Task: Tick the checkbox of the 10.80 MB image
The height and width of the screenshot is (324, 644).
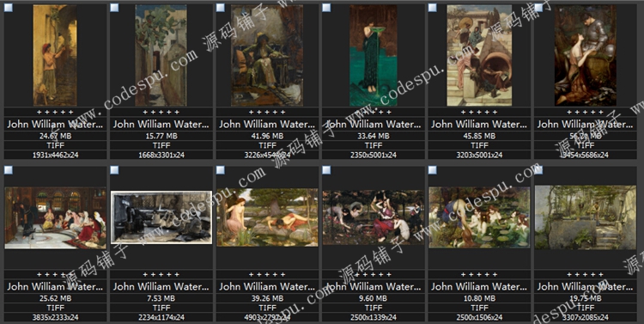Action: (432, 170)
